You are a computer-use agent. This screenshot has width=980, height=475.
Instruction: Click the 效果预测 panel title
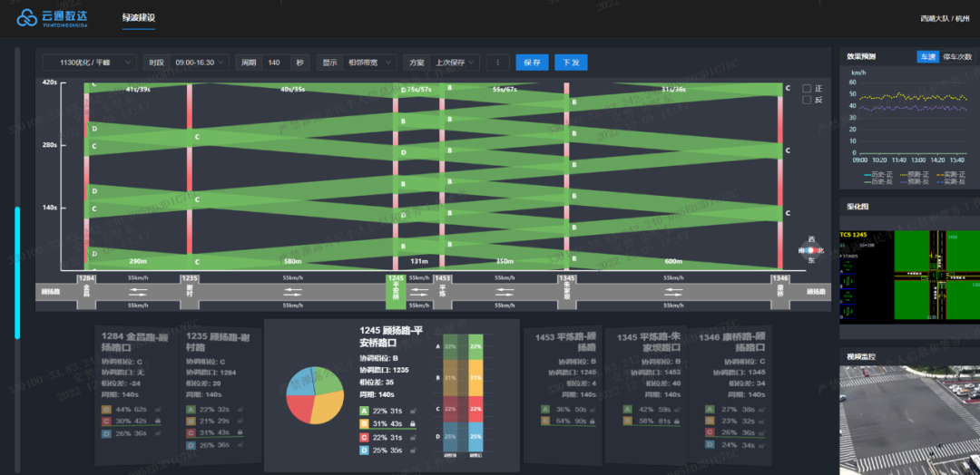[x=861, y=57]
